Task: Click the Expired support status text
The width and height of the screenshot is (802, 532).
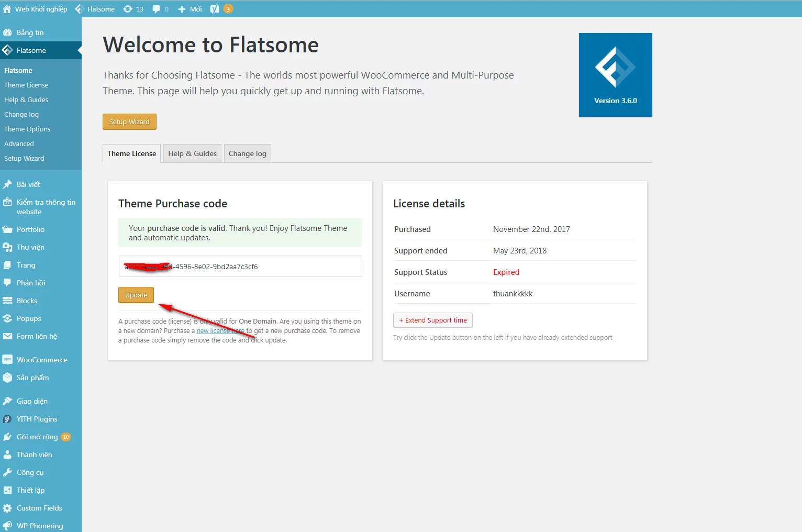Action: pyautogui.click(x=506, y=272)
